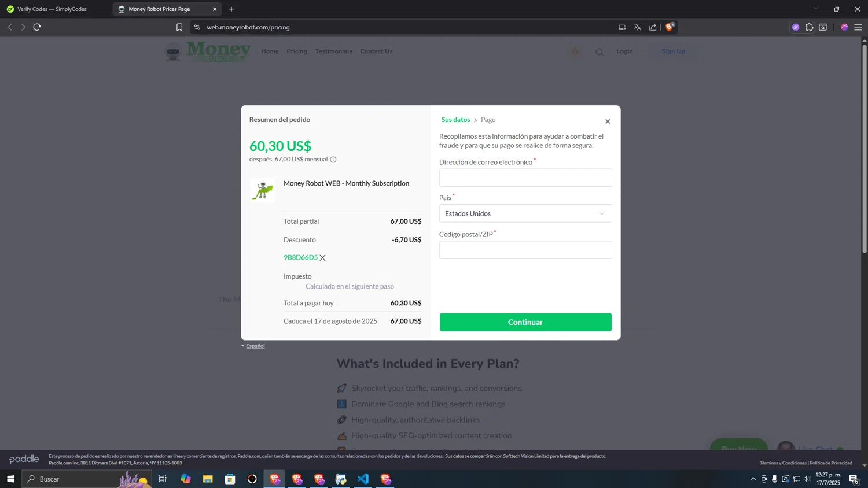Click the Total partial 67,00 US$ amount

click(x=406, y=221)
